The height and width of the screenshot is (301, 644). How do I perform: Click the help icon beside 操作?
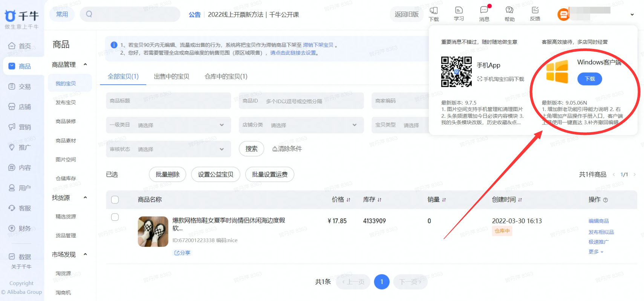coord(606,200)
